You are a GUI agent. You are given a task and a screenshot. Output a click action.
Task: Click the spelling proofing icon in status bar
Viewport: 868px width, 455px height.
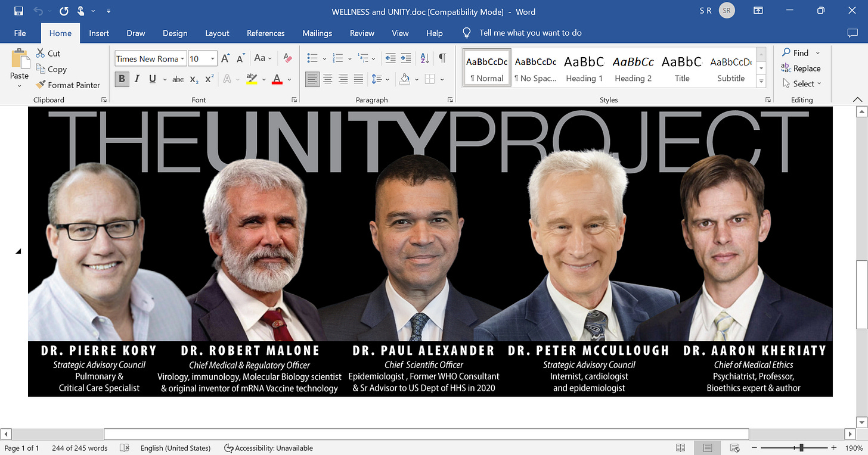click(x=125, y=448)
